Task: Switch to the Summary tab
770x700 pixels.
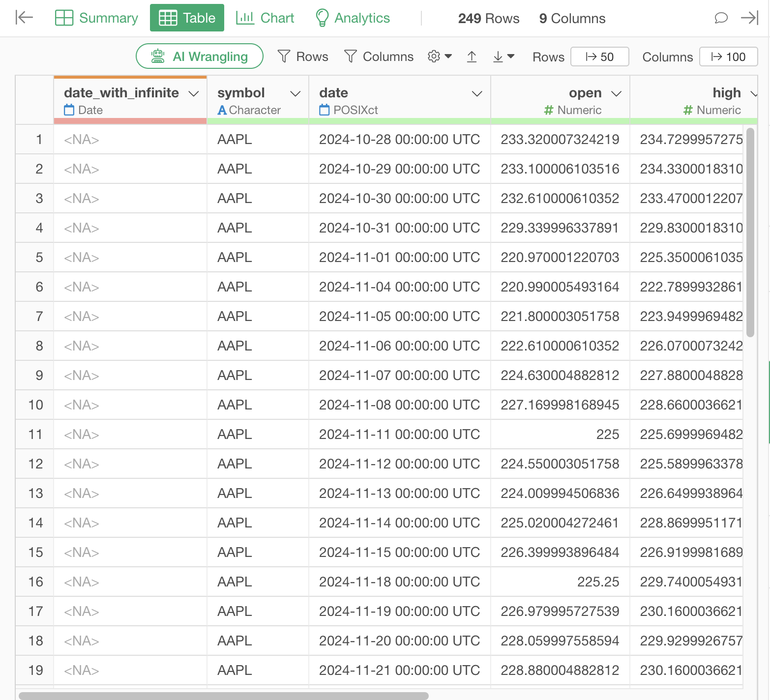Action: tap(96, 18)
